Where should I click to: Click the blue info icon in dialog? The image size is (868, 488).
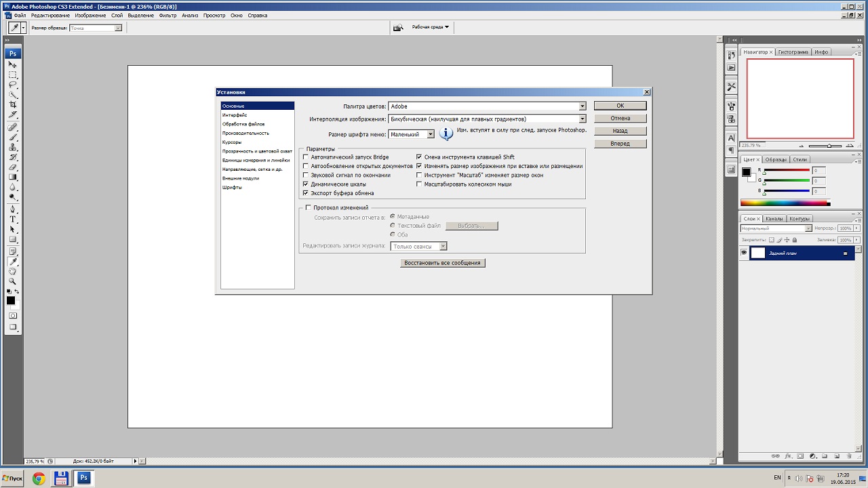pyautogui.click(x=446, y=134)
